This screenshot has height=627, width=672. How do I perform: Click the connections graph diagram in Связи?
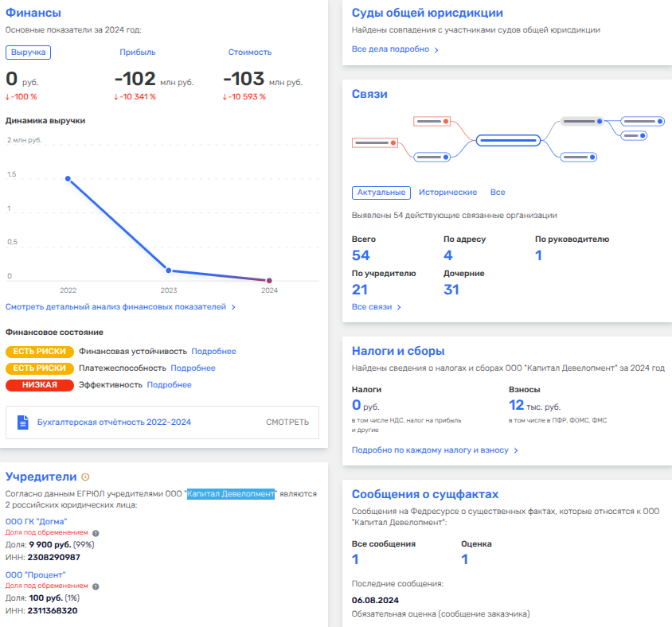click(x=506, y=140)
